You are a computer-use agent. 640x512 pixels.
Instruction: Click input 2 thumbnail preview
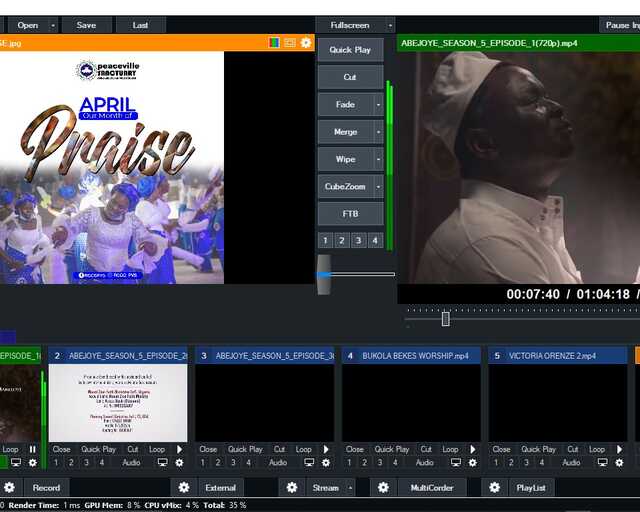[x=118, y=403]
